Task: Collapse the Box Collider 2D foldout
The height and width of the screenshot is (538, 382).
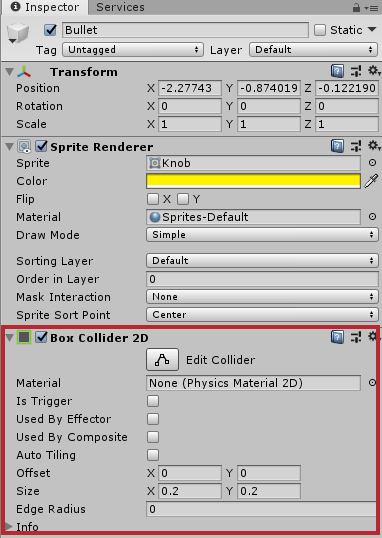Action: [10, 337]
